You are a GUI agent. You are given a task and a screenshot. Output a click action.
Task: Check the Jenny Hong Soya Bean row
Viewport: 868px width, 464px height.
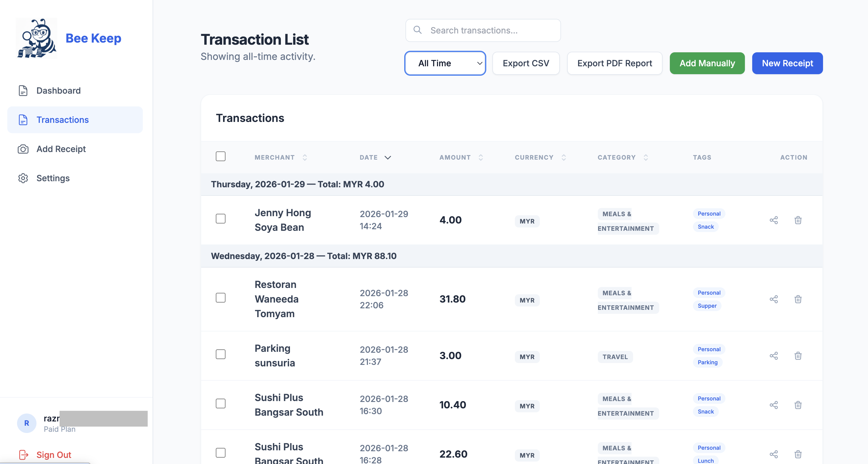pyautogui.click(x=221, y=219)
